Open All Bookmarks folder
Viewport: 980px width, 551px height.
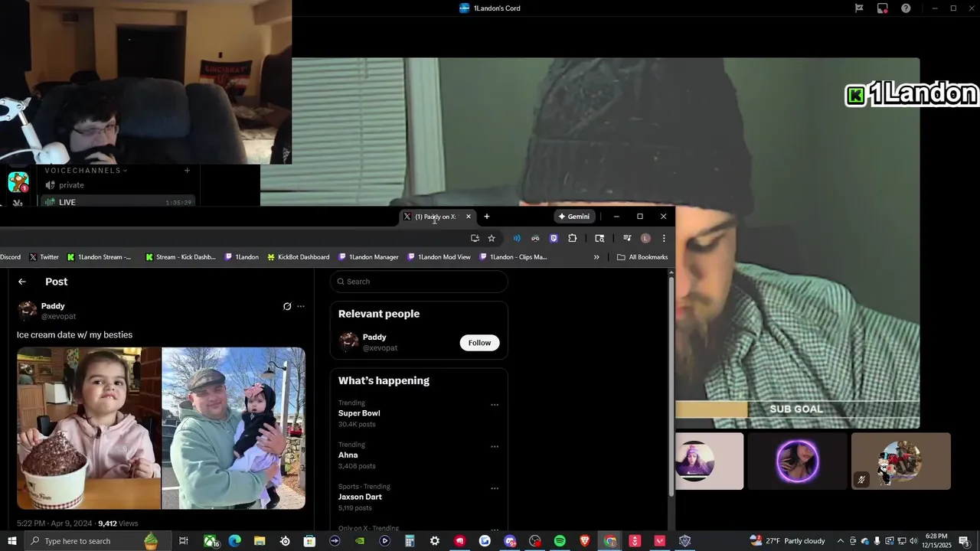pos(642,257)
